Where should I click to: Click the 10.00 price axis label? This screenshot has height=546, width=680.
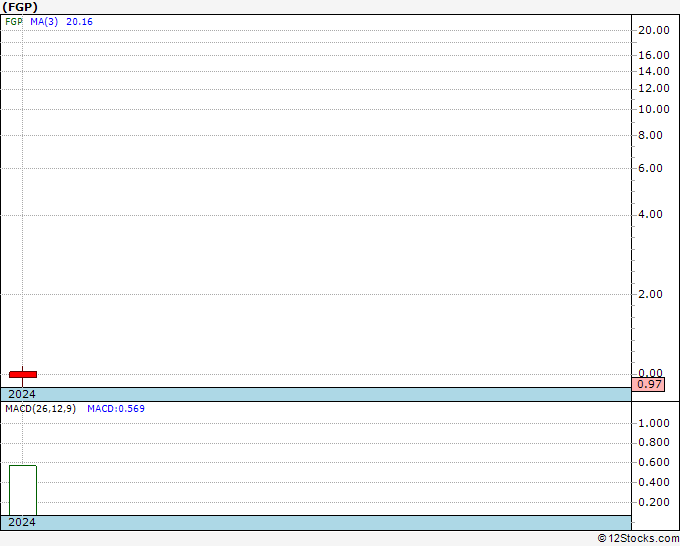(654, 109)
